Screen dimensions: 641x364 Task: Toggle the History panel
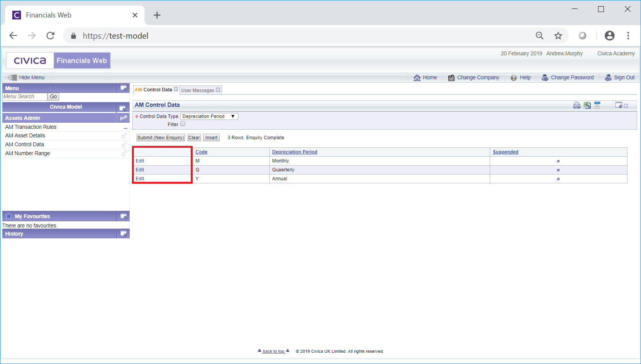coord(123,233)
